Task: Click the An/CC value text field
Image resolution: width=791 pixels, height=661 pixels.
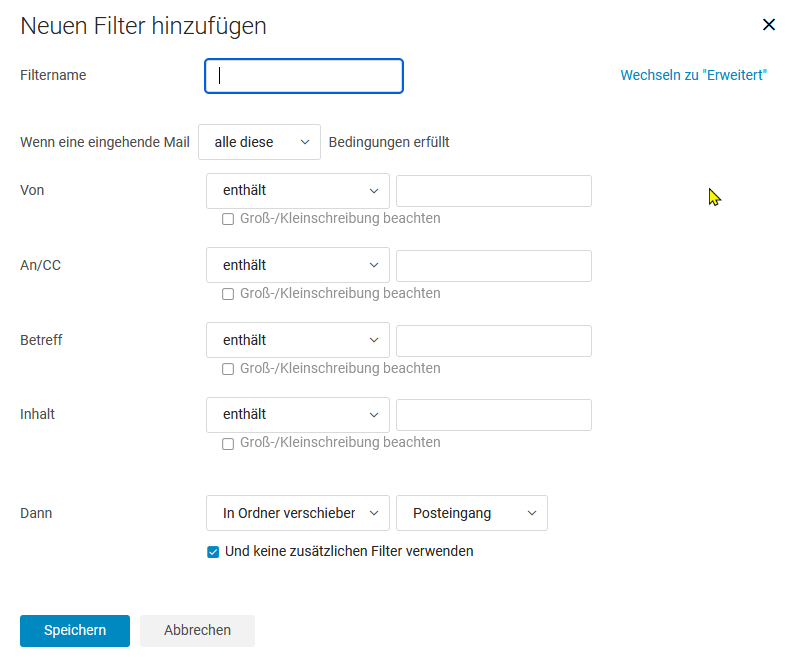Action: point(494,266)
